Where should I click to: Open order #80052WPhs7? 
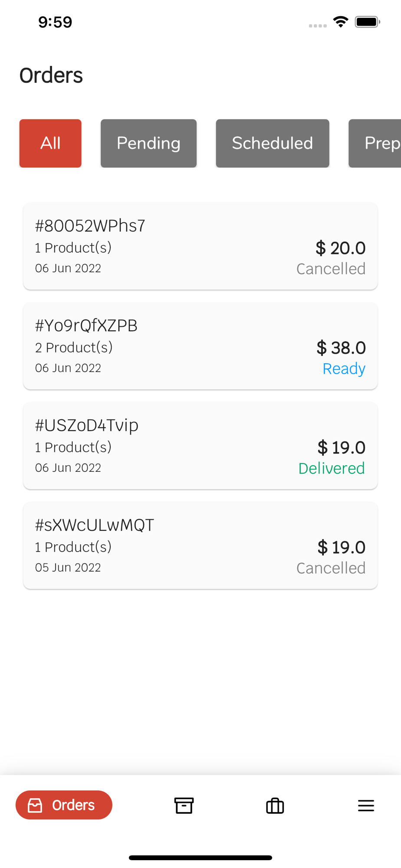coord(200,246)
